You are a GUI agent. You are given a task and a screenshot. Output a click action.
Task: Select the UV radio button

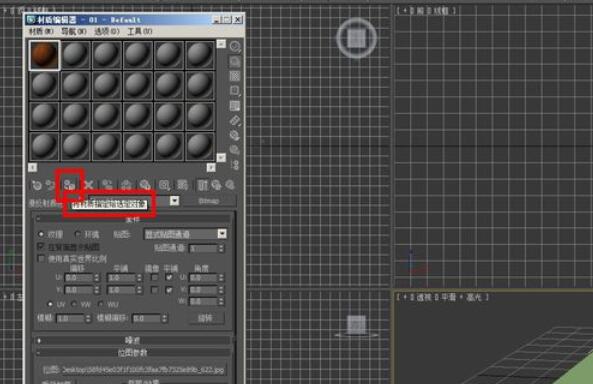point(50,304)
